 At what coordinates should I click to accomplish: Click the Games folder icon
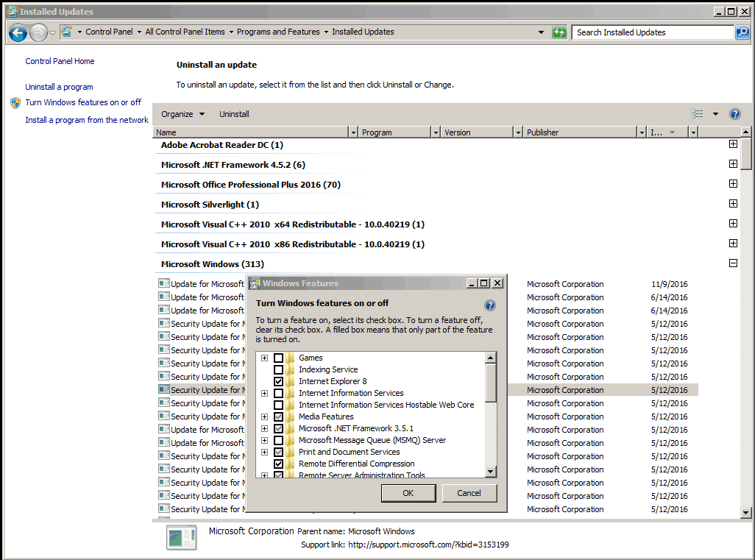[289, 358]
